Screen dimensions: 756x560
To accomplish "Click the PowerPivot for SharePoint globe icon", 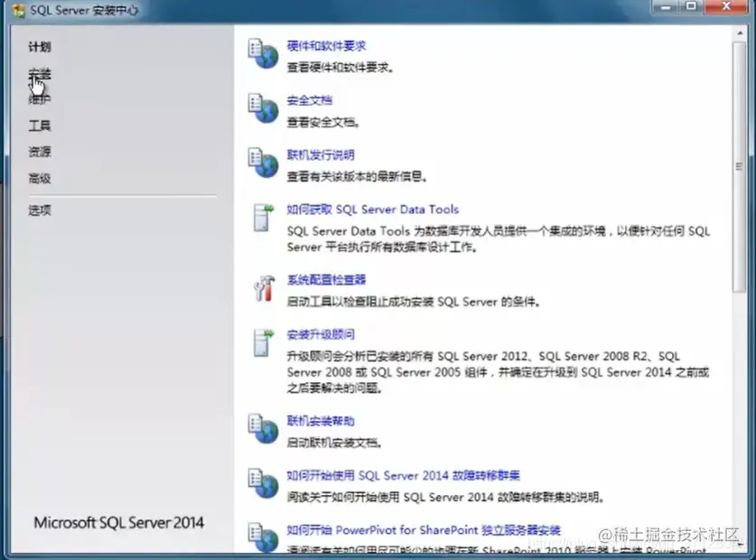I will coord(263,537).
